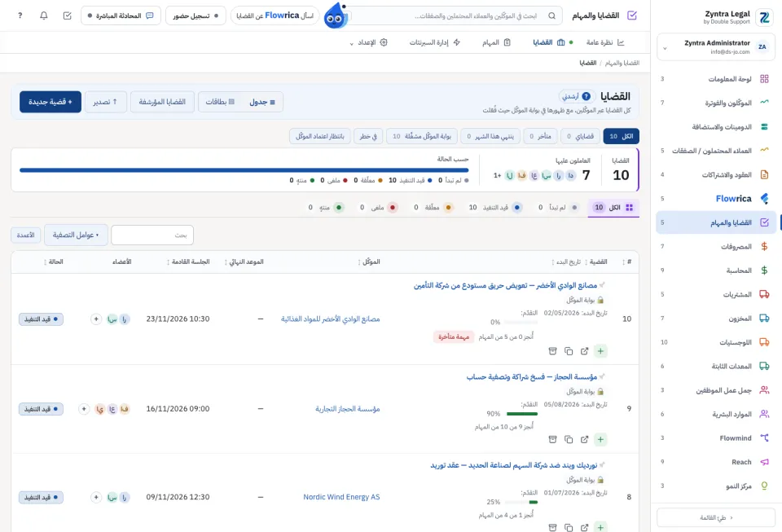Open the help question mark
Screen dimensions: 782x532
click(x=20, y=15)
